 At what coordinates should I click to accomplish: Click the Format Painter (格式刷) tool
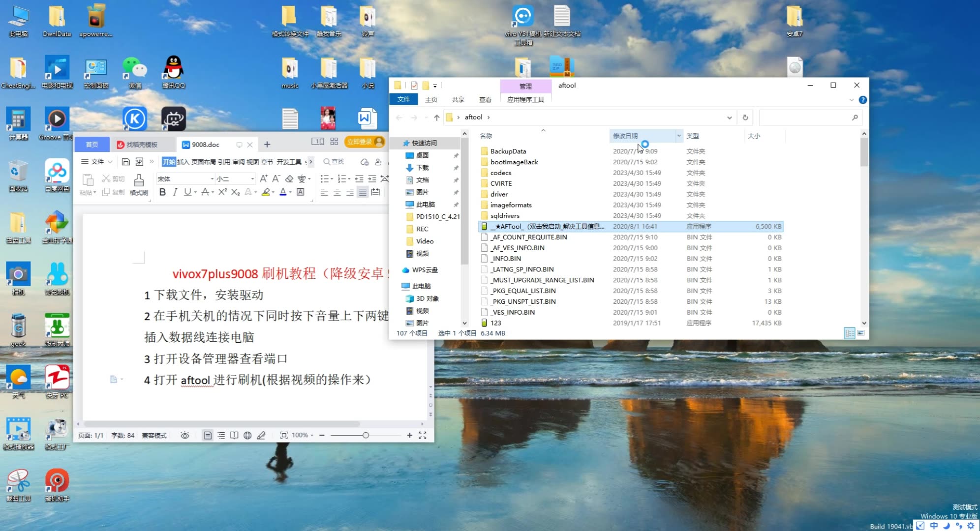[139, 185]
